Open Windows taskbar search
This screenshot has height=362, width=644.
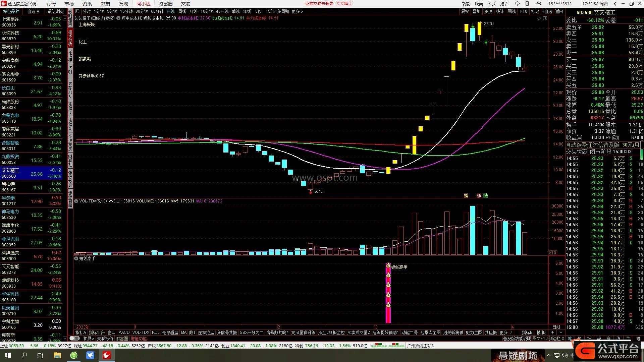pyautogui.click(x=24, y=355)
